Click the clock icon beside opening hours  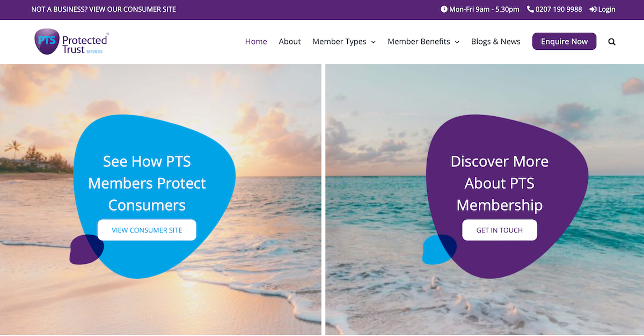tap(444, 9)
